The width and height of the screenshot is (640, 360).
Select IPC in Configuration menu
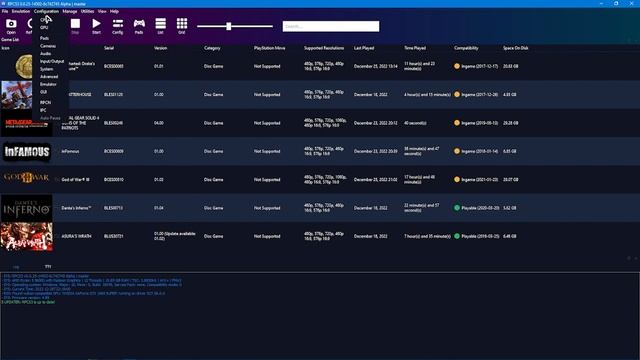43,111
